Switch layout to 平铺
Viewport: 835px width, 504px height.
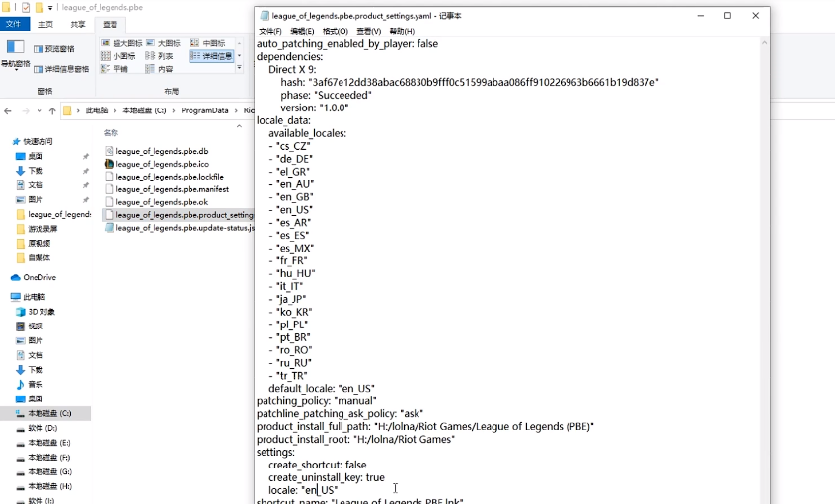[x=114, y=69]
